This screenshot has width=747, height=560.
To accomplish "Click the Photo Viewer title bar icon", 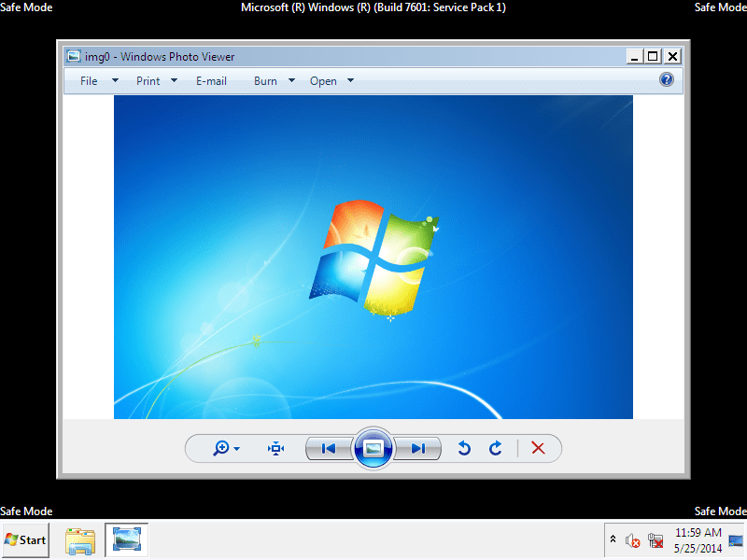I will pos(74,56).
